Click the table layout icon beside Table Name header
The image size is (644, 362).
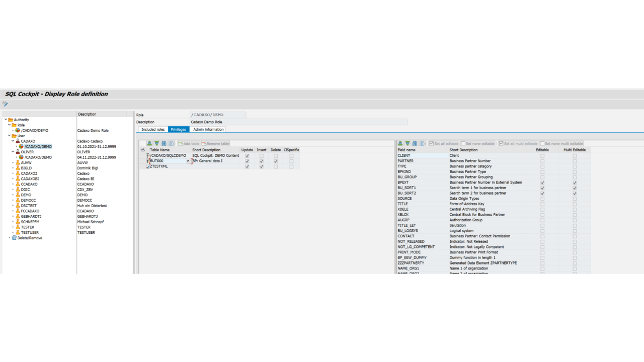point(143,149)
